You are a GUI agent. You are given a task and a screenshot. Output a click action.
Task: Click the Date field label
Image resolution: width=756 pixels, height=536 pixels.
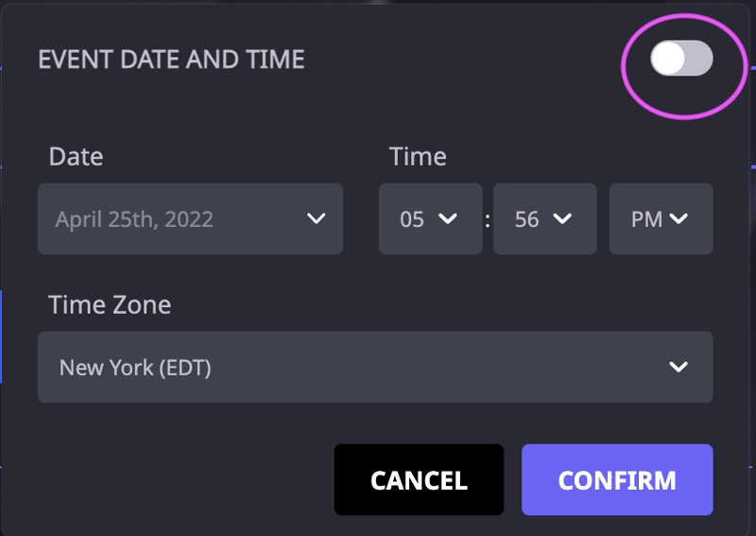(x=76, y=157)
